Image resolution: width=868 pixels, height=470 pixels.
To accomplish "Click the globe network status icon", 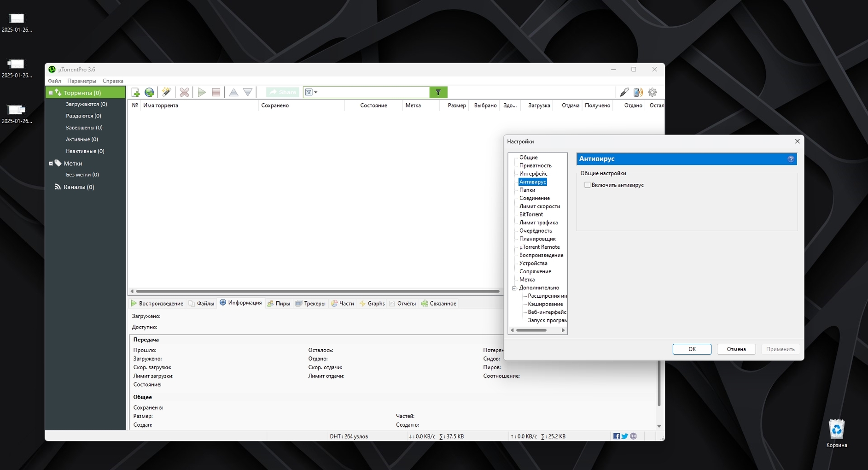I will click(x=633, y=436).
